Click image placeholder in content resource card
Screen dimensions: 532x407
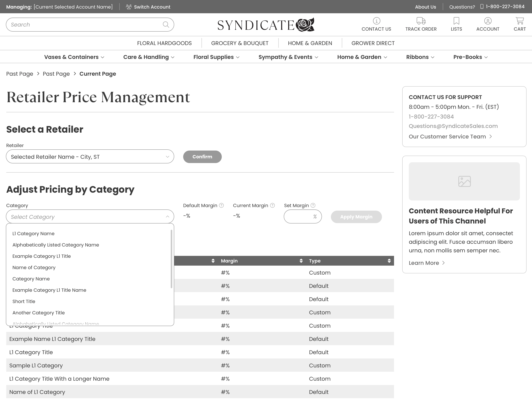[x=464, y=181]
